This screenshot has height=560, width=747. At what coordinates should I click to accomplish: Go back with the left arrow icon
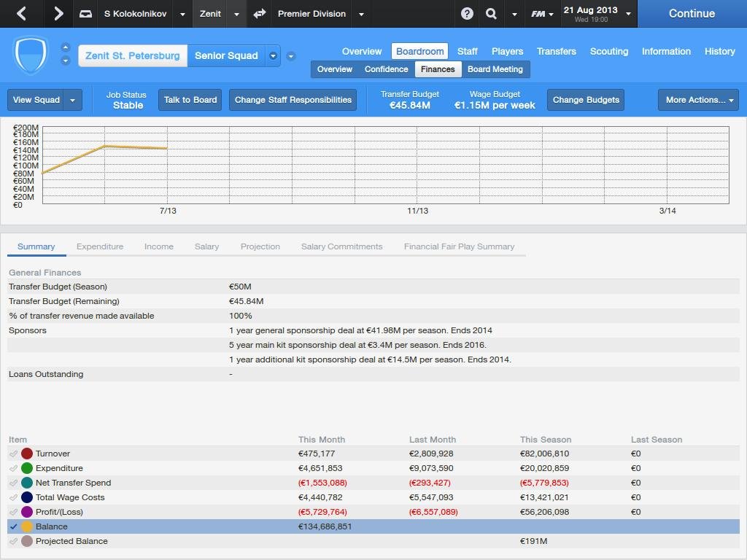pos(21,13)
